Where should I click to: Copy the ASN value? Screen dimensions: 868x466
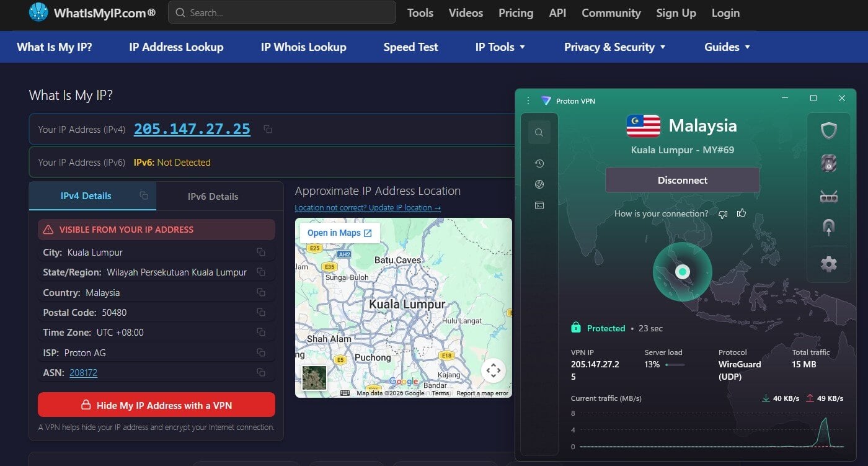(261, 372)
